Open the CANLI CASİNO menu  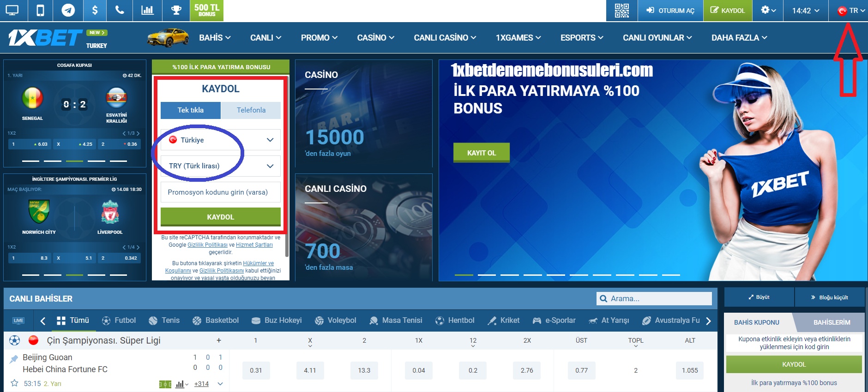click(445, 38)
